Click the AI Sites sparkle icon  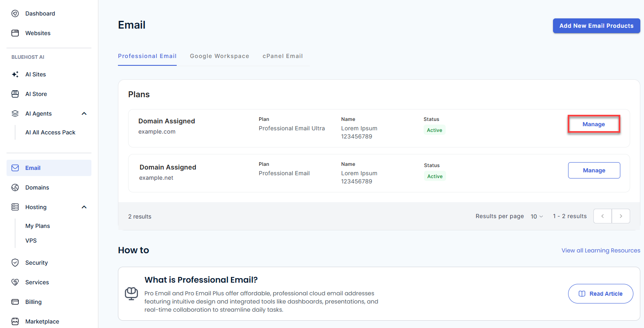[15, 74]
